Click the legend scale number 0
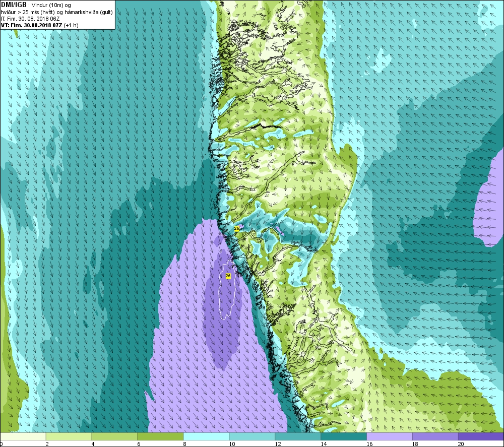 (x=2, y=444)
